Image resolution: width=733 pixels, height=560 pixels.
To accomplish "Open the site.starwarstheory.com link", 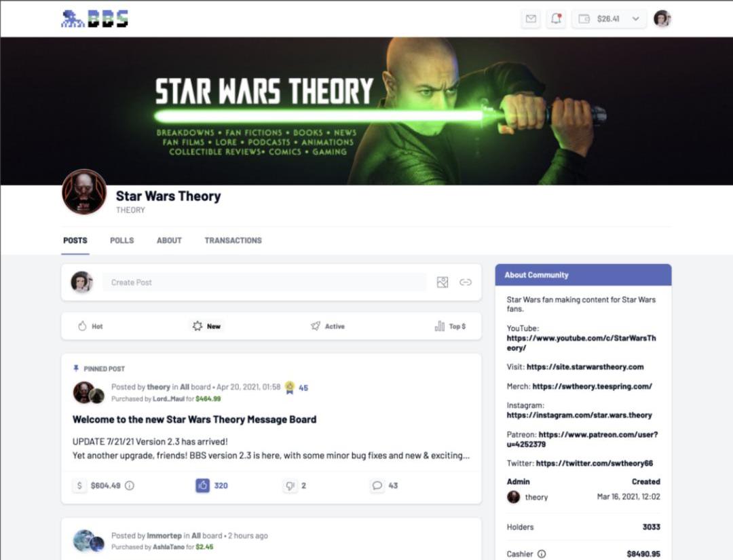I will tap(585, 367).
